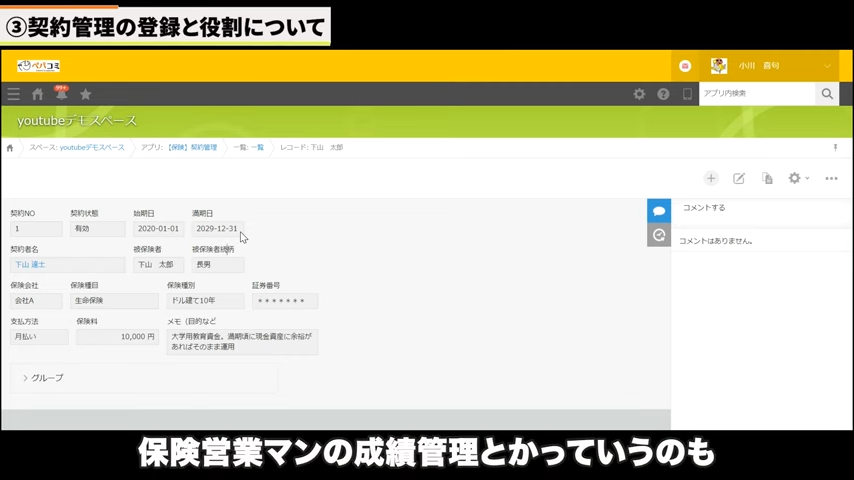Click the 始期日 value 2020-01-01

coord(158,229)
